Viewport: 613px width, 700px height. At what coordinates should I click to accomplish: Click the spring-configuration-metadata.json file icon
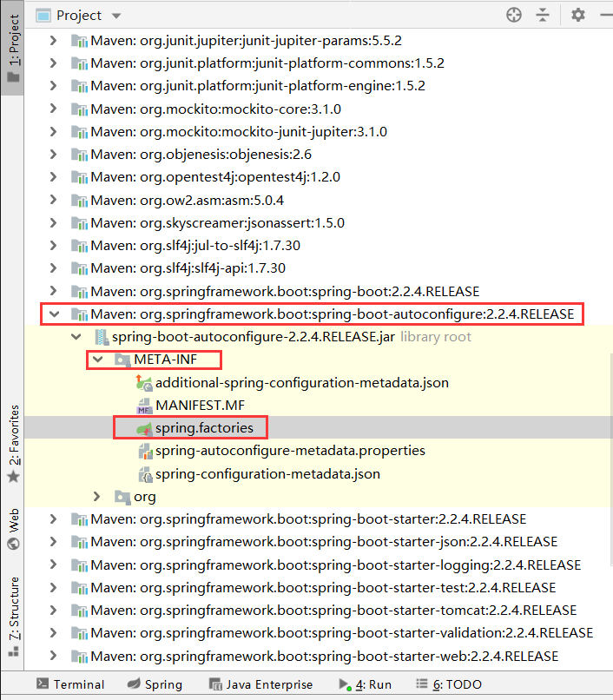coord(145,474)
